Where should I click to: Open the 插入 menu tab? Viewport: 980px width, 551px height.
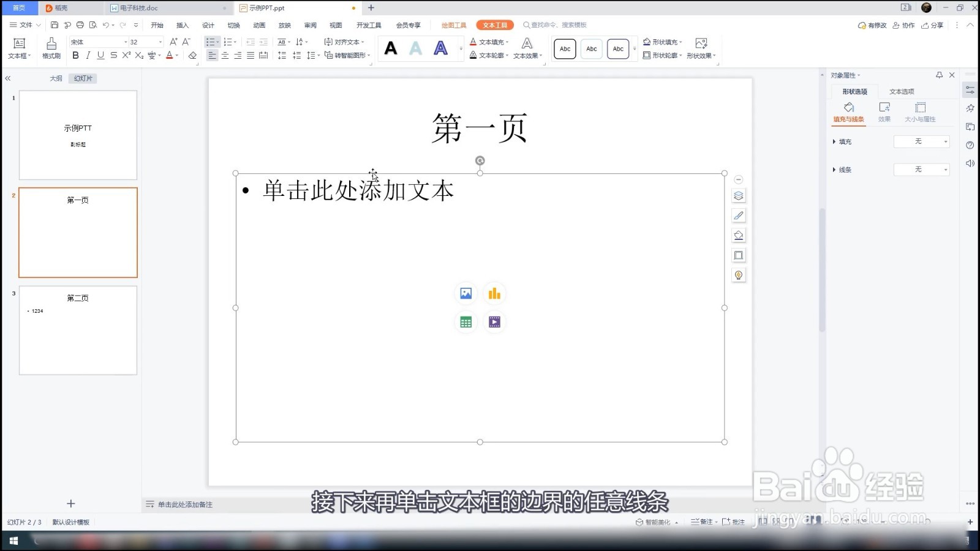tap(182, 24)
